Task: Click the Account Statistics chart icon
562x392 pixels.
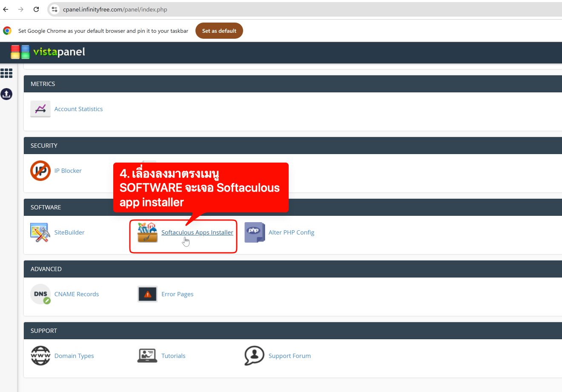Action: (x=40, y=109)
